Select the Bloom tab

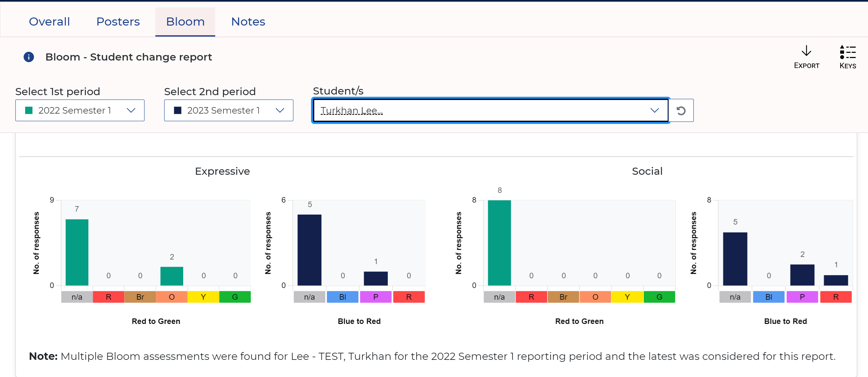click(185, 22)
